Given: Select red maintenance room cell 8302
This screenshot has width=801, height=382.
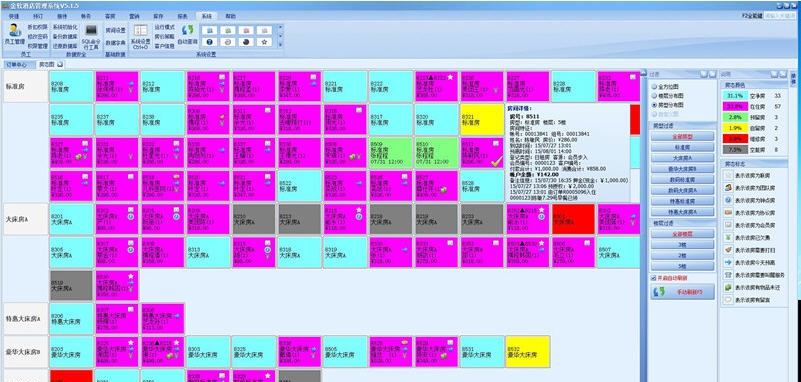Looking at the screenshot, I should pos(573,219).
